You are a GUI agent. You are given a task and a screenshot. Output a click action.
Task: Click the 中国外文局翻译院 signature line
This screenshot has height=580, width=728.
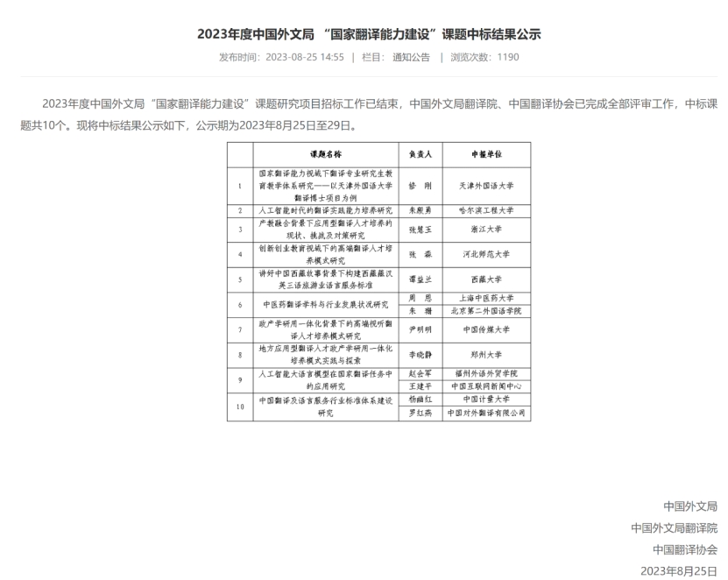pos(674,528)
